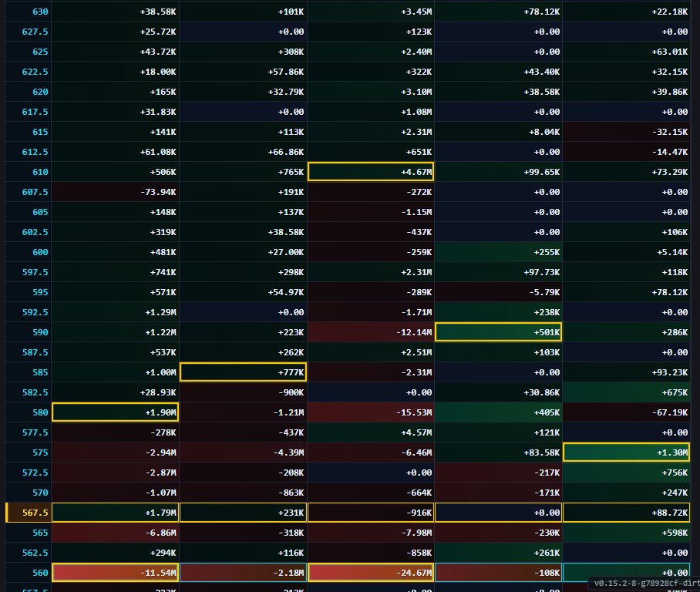Screen dimensions: 700x592
Task: Click the -32.15K cell in row 615
Action: pos(626,132)
